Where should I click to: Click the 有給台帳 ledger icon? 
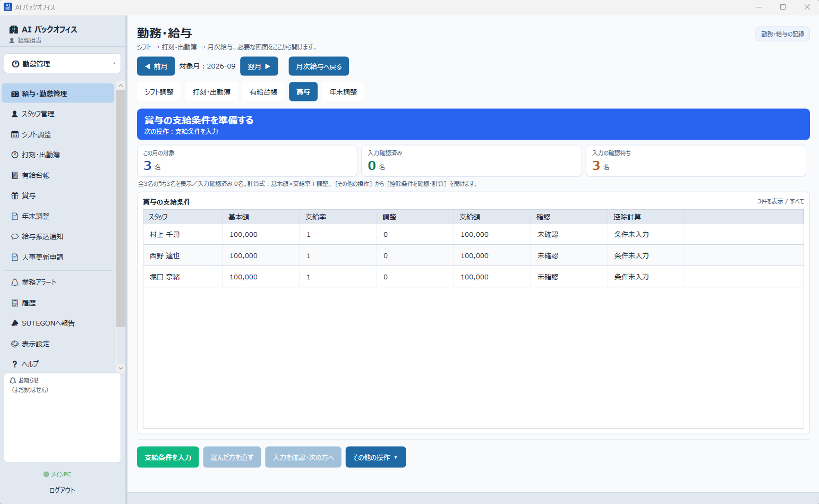coord(15,175)
